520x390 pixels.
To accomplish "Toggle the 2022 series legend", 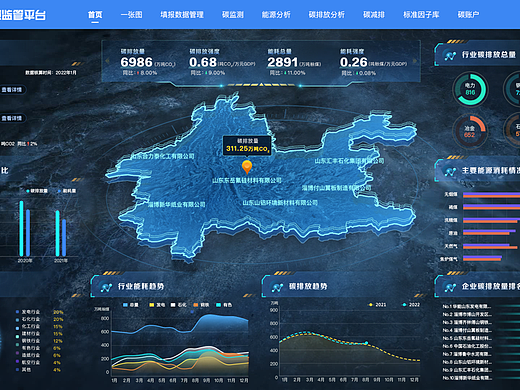I will coord(411,305).
